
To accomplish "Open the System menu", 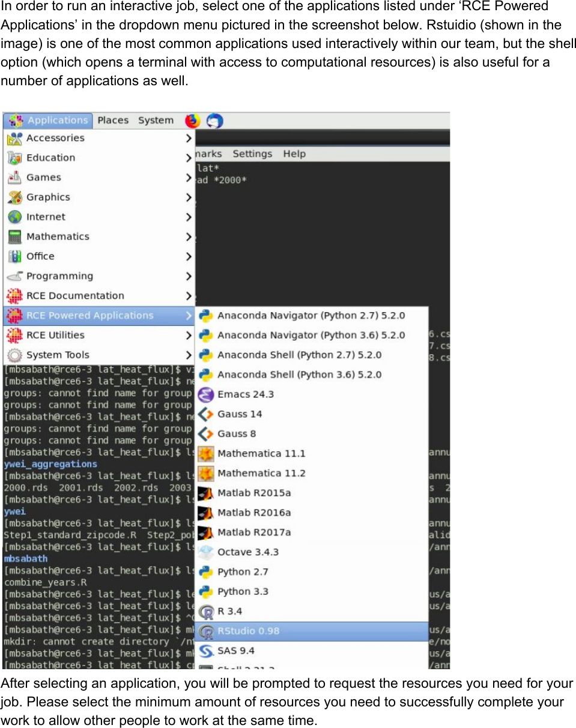I will (x=156, y=121).
